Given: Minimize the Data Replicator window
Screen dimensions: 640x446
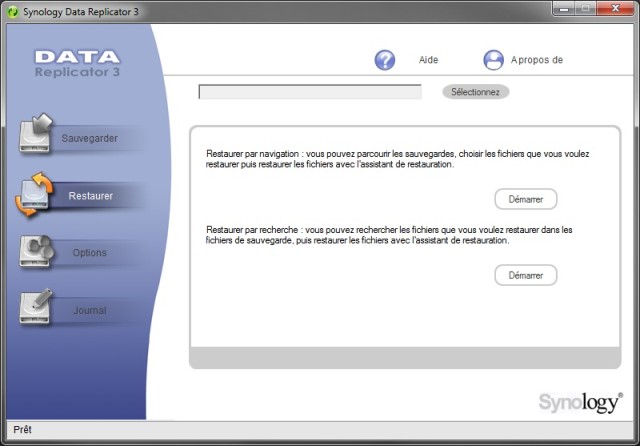Looking at the screenshot, I should tap(564, 8).
